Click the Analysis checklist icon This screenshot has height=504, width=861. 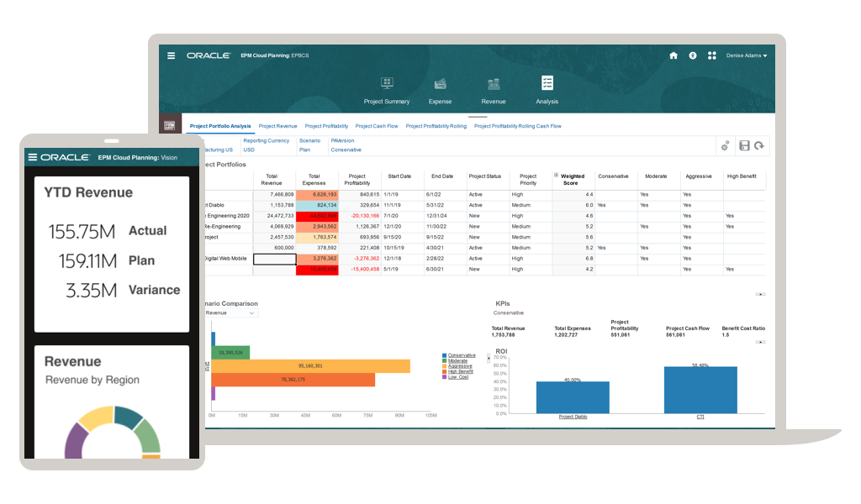tap(547, 83)
